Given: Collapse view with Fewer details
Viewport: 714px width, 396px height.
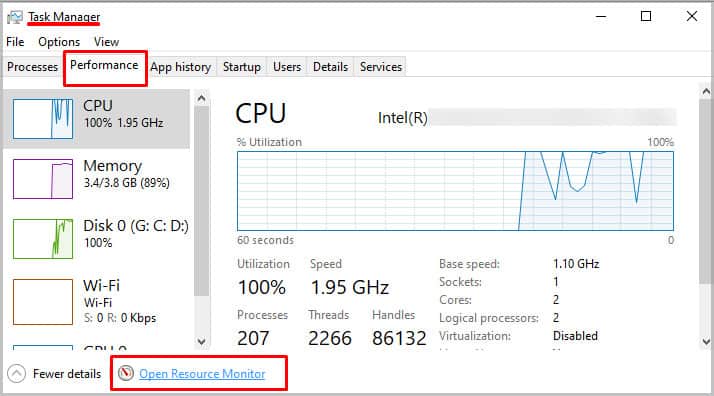Looking at the screenshot, I should click(x=67, y=374).
